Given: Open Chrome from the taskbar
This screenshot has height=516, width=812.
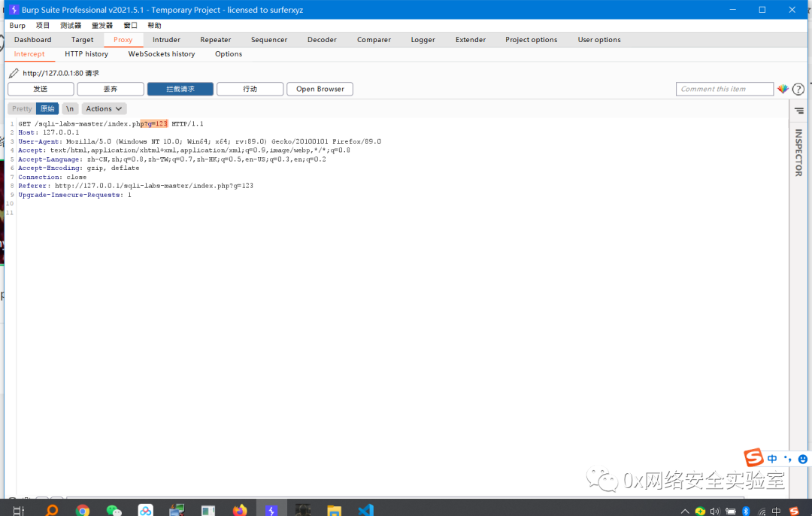Looking at the screenshot, I should click(83, 510).
